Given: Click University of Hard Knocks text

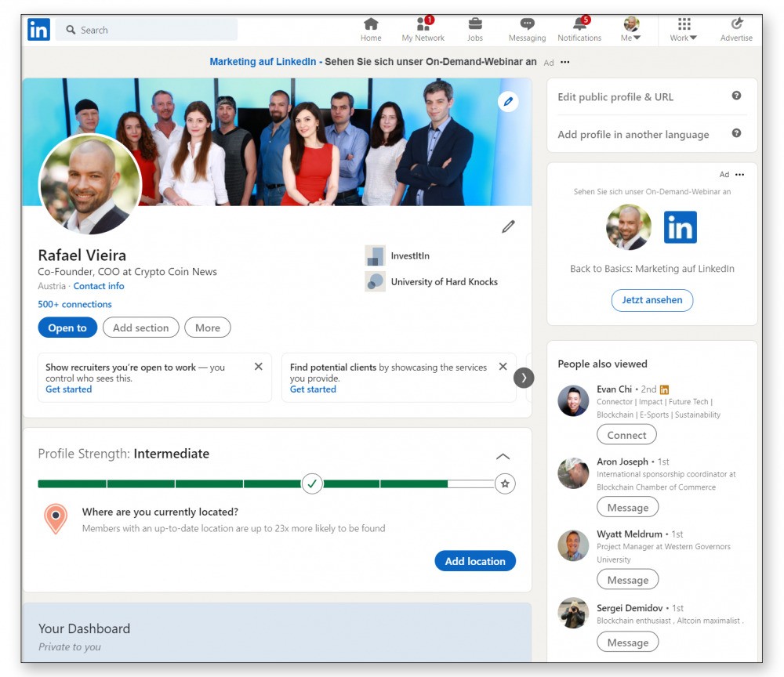Looking at the screenshot, I should click(x=444, y=282).
